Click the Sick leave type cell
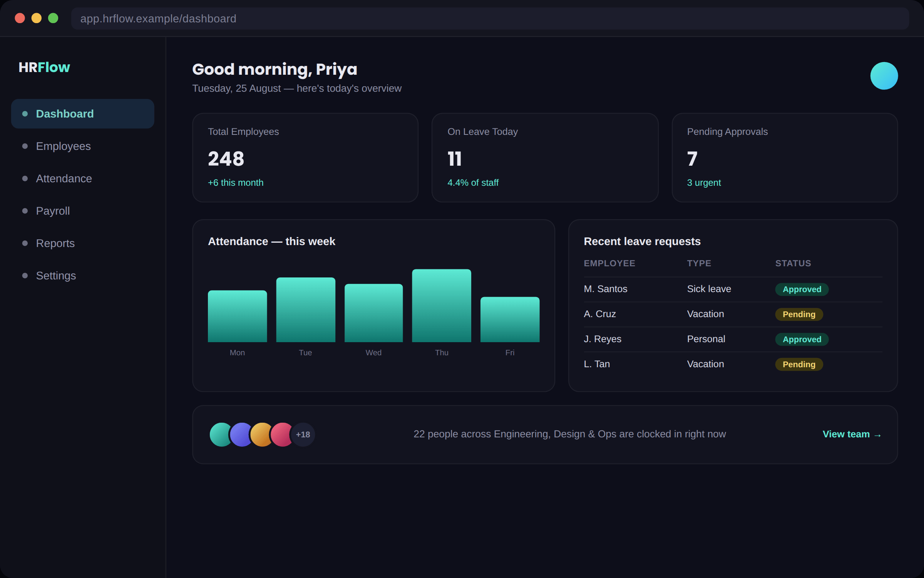924x578 pixels. [709, 289]
